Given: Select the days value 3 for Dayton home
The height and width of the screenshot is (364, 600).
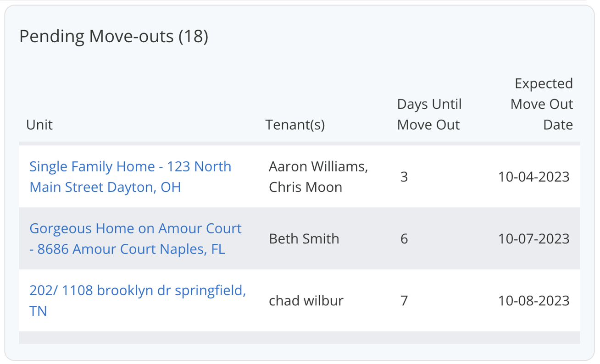Looking at the screenshot, I should click(404, 176).
